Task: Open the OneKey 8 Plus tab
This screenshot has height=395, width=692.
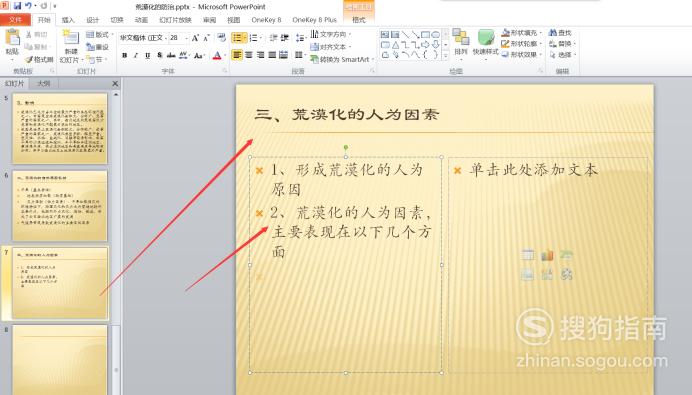Action: point(314,20)
